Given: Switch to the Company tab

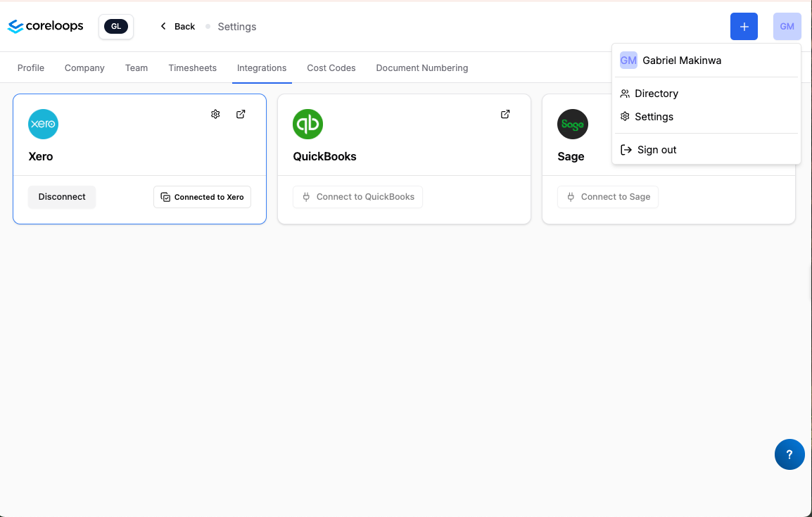Looking at the screenshot, I should (x=84, y=68).
